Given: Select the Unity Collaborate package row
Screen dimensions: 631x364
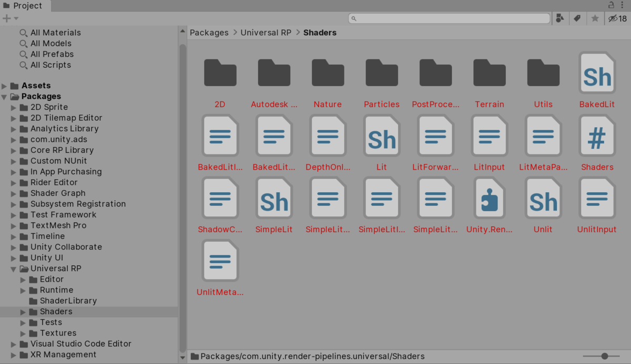Looking at the screenshot, I should coord(89,247).
